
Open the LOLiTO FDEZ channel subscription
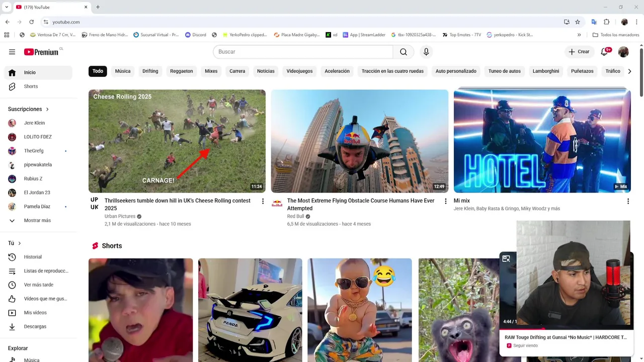pyautogui.click(x=38, y=137)
